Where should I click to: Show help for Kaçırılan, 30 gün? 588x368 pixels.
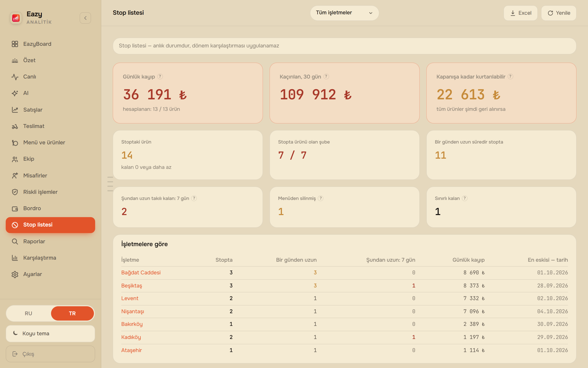326,76
